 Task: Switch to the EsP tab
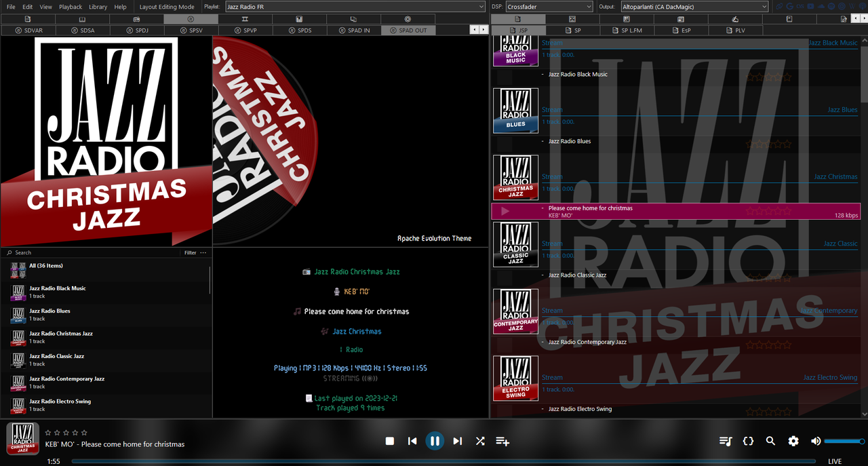coord(682,31)
